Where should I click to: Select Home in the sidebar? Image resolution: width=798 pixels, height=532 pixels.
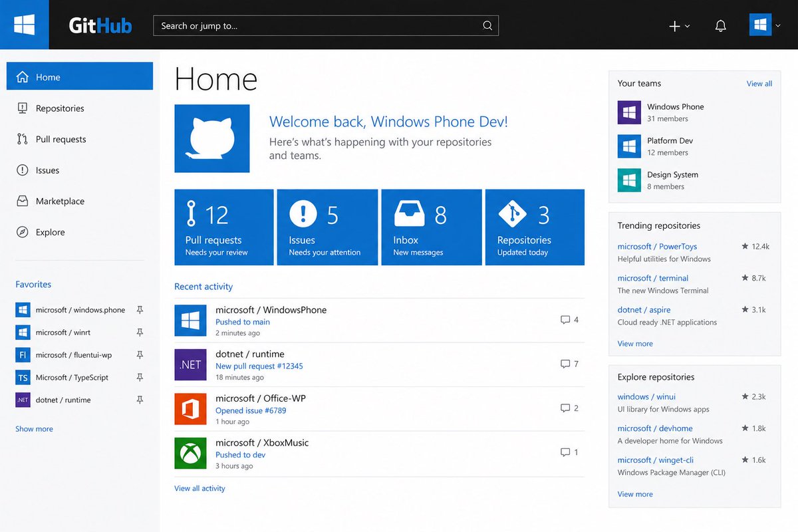coord(80,76)
